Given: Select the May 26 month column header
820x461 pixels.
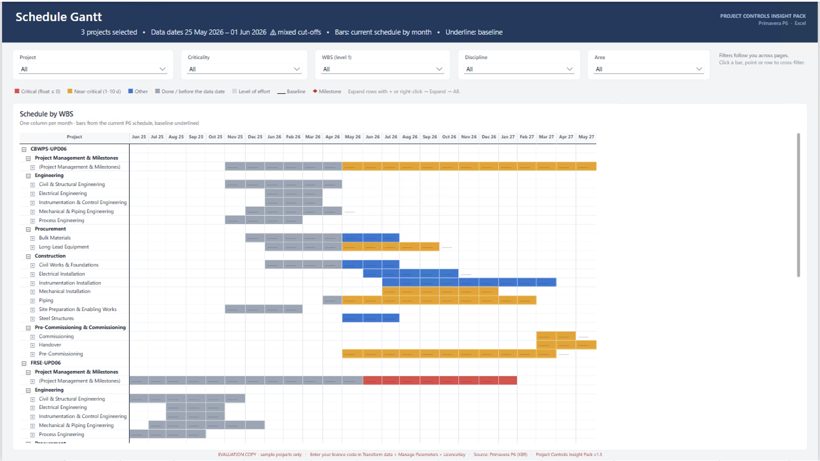Looking at the screenshot, I should [352, 137].
